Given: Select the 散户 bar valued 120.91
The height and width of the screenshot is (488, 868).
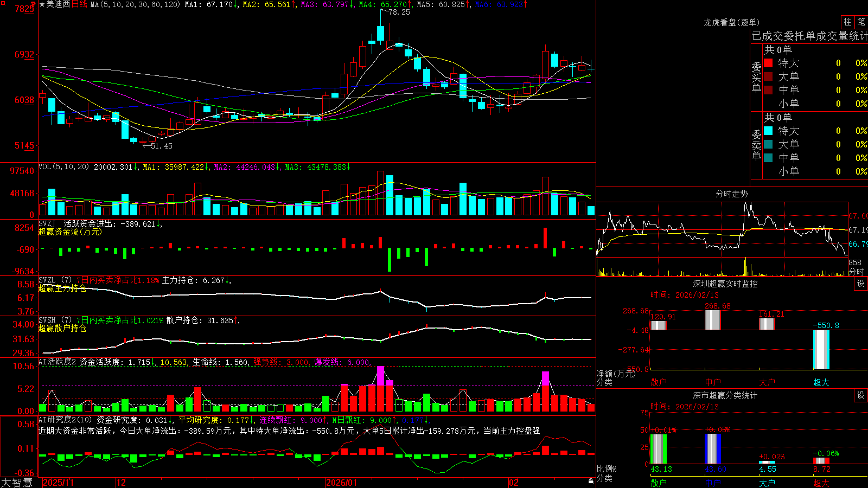Looking at the screenshot, I should (x=659, y=325).
